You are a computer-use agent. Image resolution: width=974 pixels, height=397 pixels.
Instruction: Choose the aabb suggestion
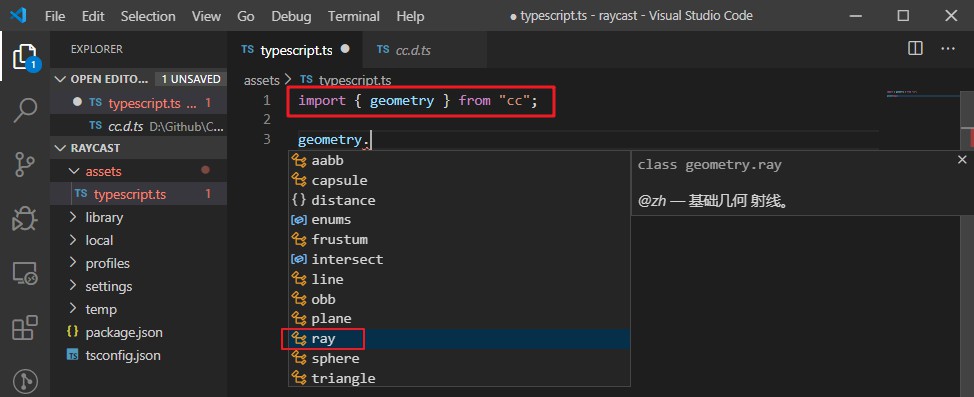click(x=459, y=160)
